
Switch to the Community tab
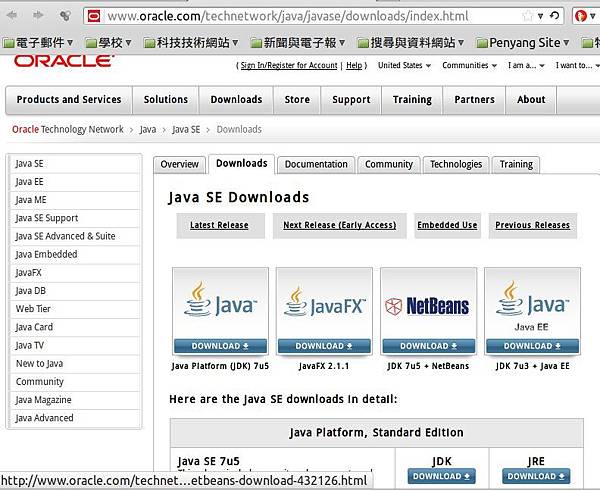click(389, 165)
